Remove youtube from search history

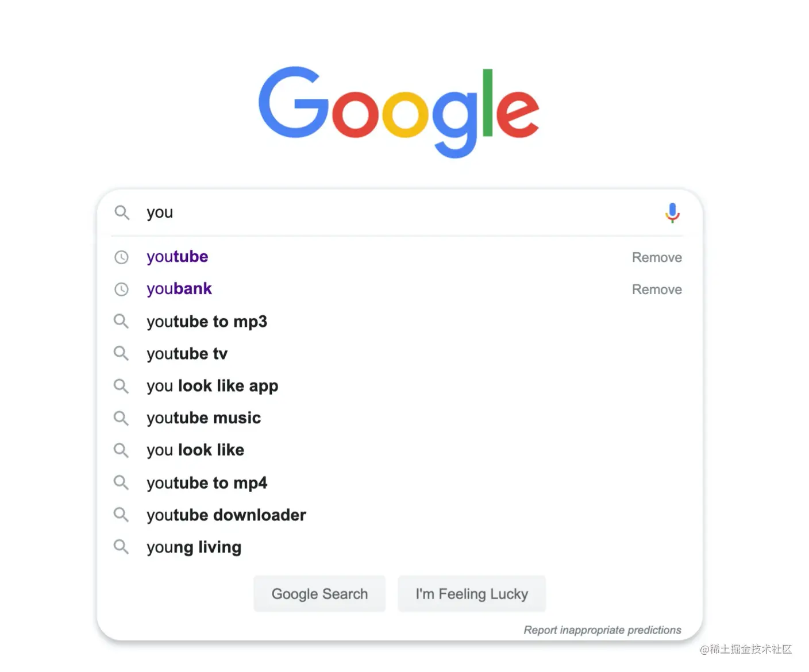[657, 257]
